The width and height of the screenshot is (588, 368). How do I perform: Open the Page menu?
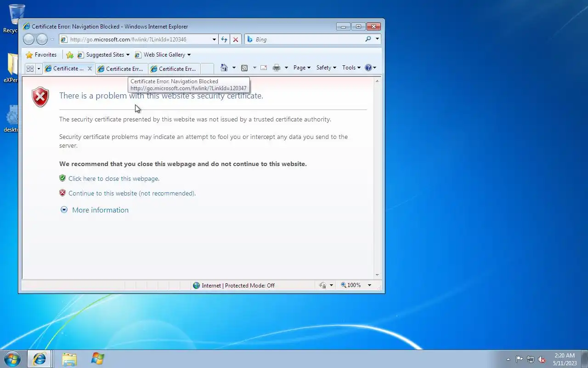(x=302, y=68)
